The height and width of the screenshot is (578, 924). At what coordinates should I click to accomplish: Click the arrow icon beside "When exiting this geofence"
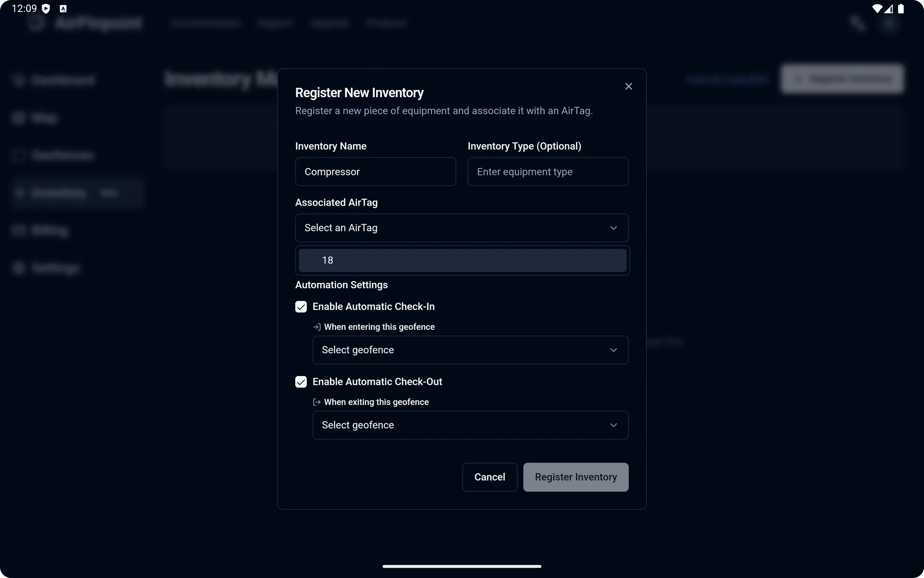(317, 402)
